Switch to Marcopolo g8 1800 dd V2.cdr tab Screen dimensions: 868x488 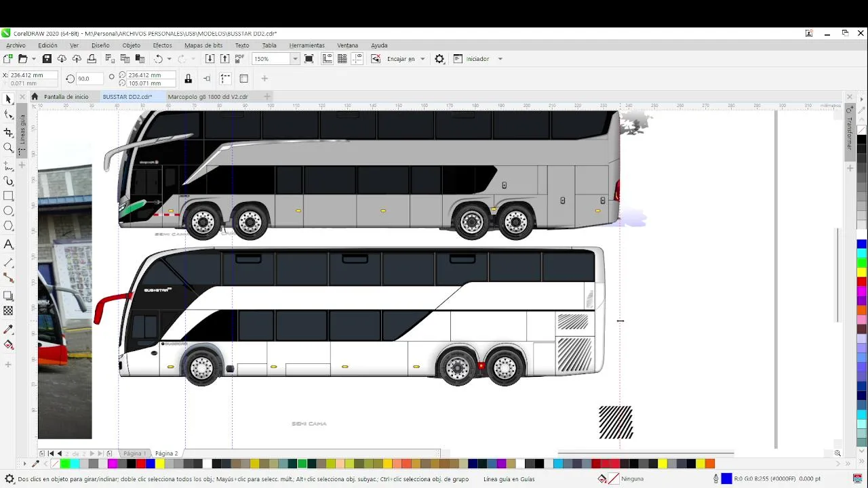208,97
